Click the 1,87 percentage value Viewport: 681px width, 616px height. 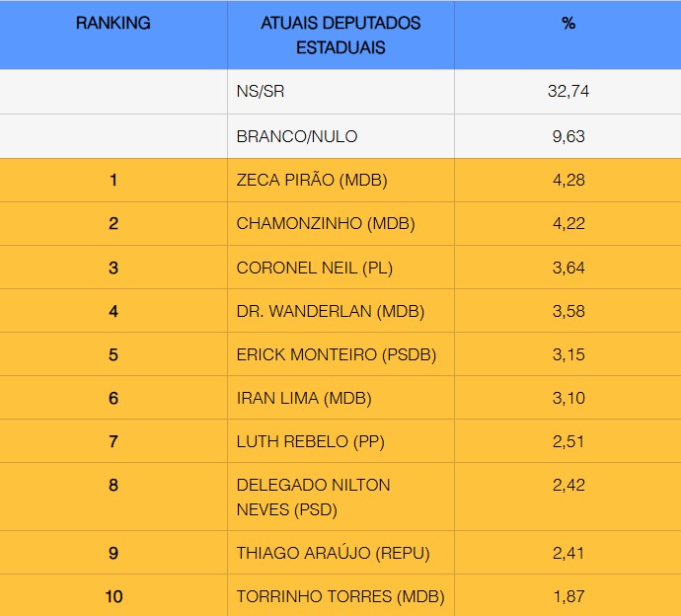click(x=568, y=596)
